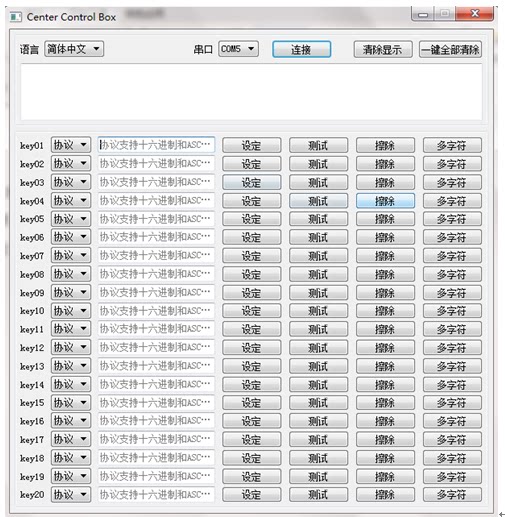Open the 串口 COM5 port dropdown
The height and width of the screenshot is (517, 505).
pos(238,49)
